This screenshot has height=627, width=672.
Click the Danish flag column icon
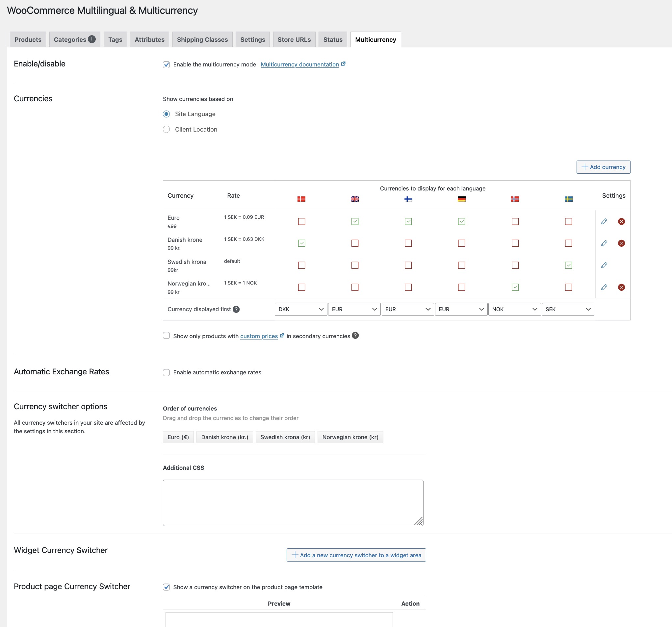[x=301, y=199]
